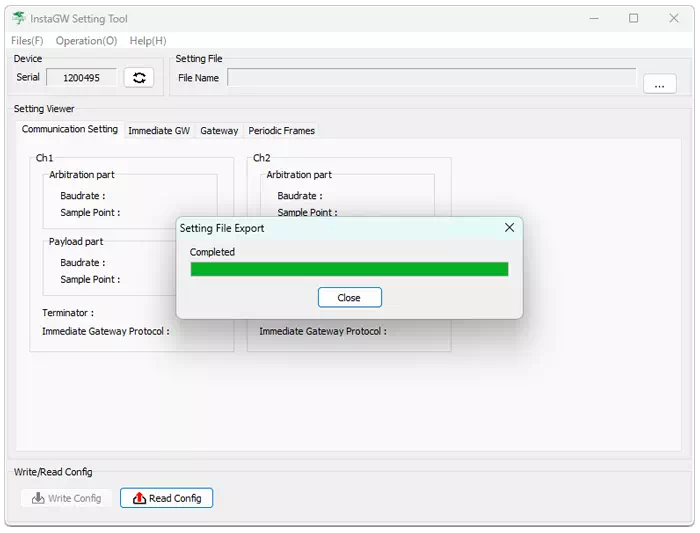700x533 pixels.
Task: Click the Write Config button
Action: pos(66,498)
